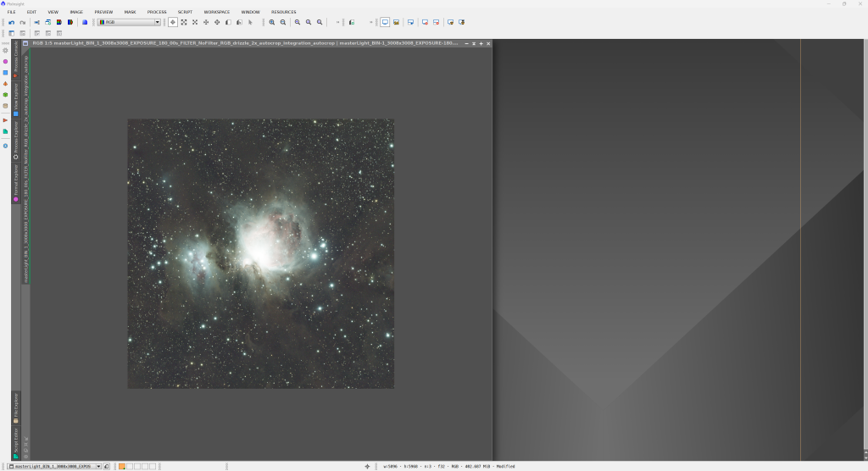Open the SCRIPT menu
The height and width of the screenshot is (471, 868).
point(185,12)
